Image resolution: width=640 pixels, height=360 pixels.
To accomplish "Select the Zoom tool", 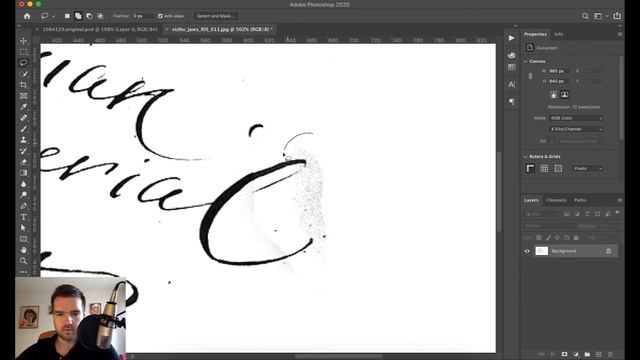I will tap(23, 261).
